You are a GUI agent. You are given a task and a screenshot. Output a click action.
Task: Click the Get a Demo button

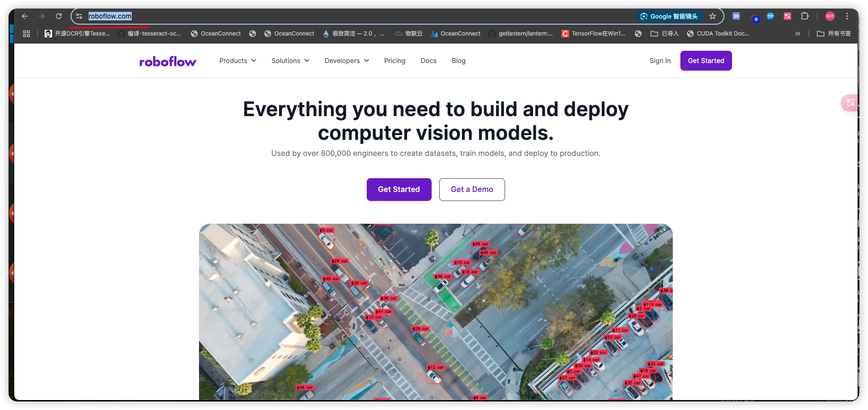tap(472, 190)
